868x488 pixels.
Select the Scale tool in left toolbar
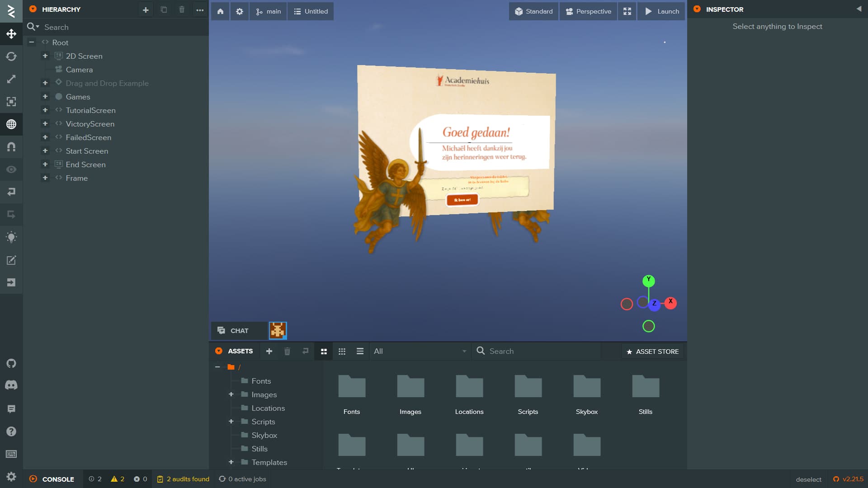11,79
